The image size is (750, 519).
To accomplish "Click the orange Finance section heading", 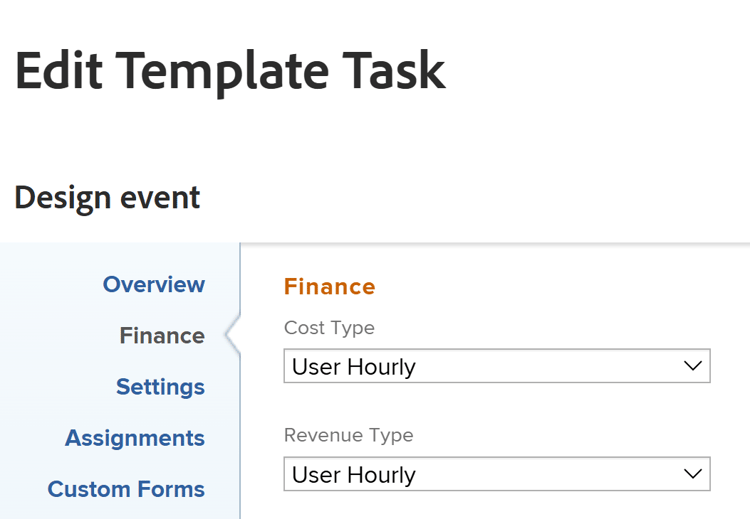I will click(x=330, y=287).
